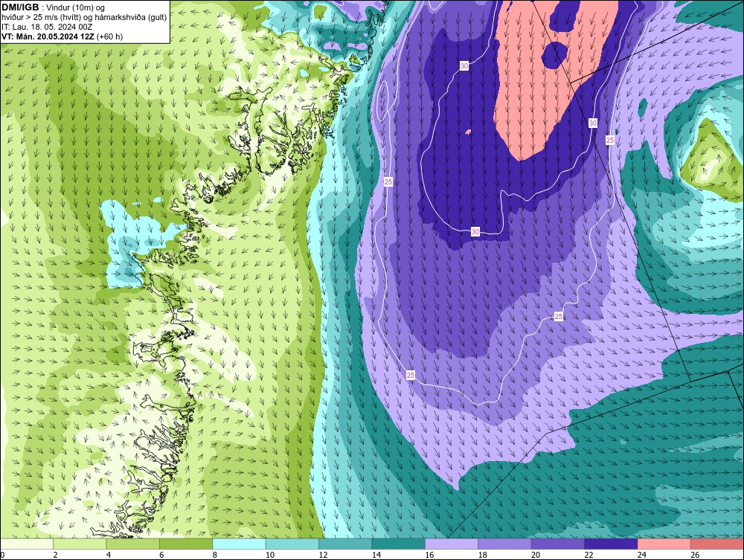Click the '(+60 h)' forecast offset text

109,36
